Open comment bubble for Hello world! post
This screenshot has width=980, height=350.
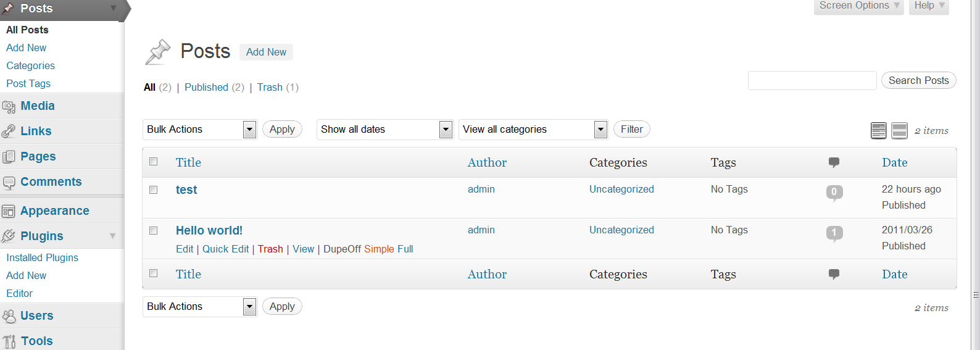834,233
